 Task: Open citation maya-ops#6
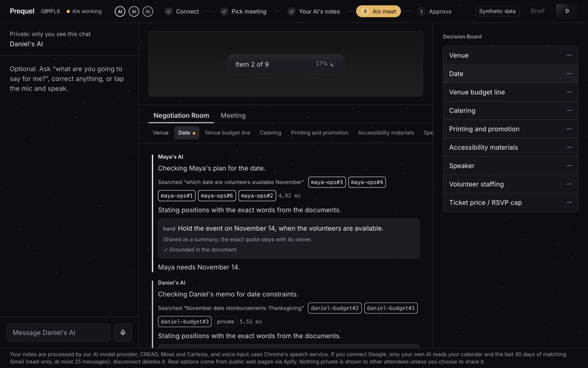coord(217,196)
